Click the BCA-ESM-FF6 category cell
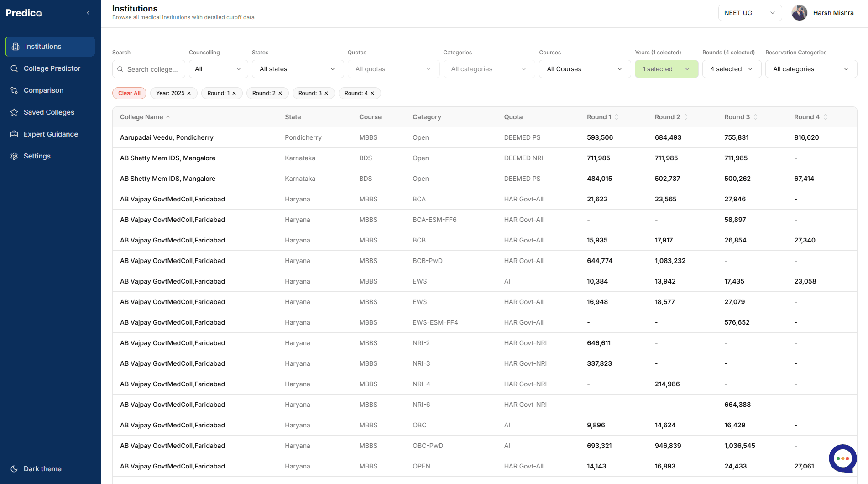 click(x=434, y=220)
